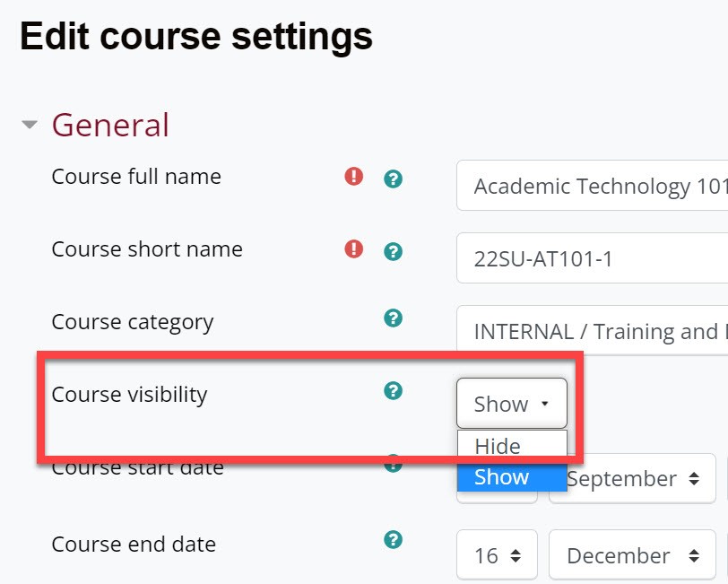Click required-field icon beside Course full name
728x584 pixels.
(354, 177)
